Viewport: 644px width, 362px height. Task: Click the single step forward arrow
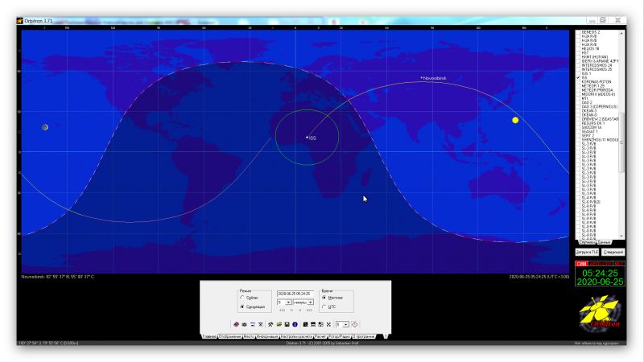coord(299,310)
